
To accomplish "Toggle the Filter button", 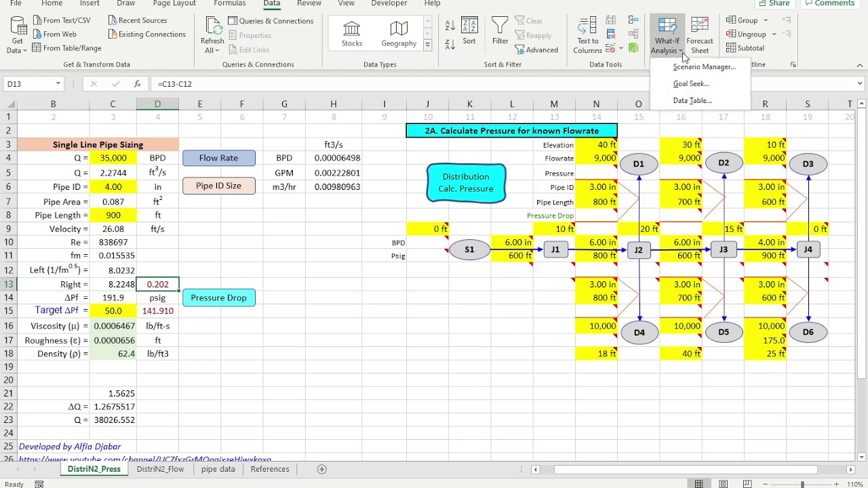I will tap(500, 31).
